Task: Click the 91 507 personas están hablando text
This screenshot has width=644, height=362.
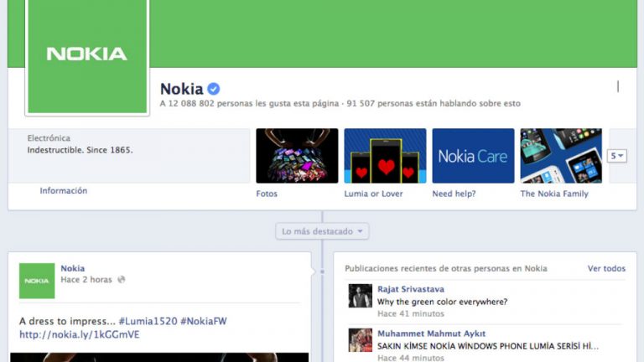Action: [x=434, y=103]
